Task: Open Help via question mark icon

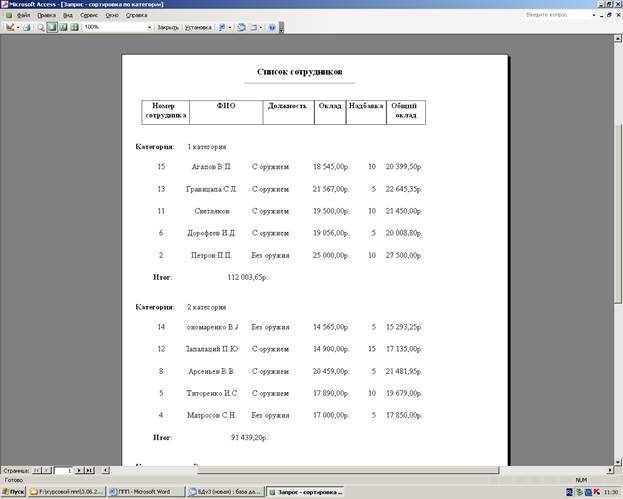Action: click(x=271, y=27)
